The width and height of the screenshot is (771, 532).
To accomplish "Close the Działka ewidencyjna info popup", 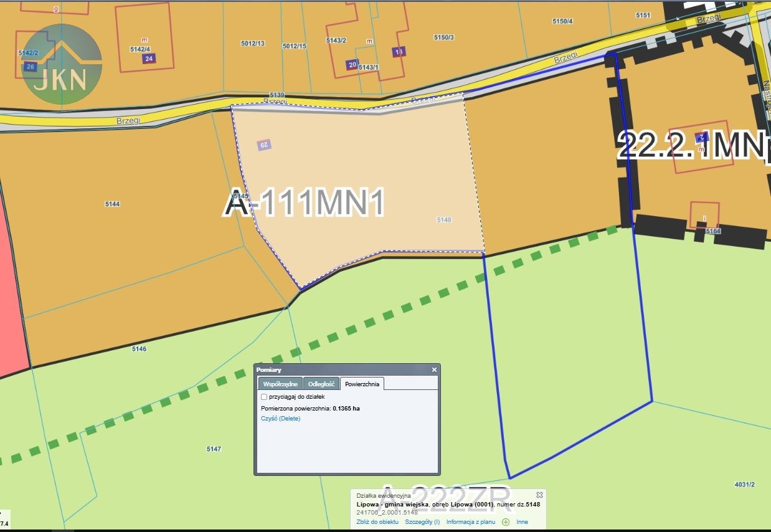I will coord(539,495).
